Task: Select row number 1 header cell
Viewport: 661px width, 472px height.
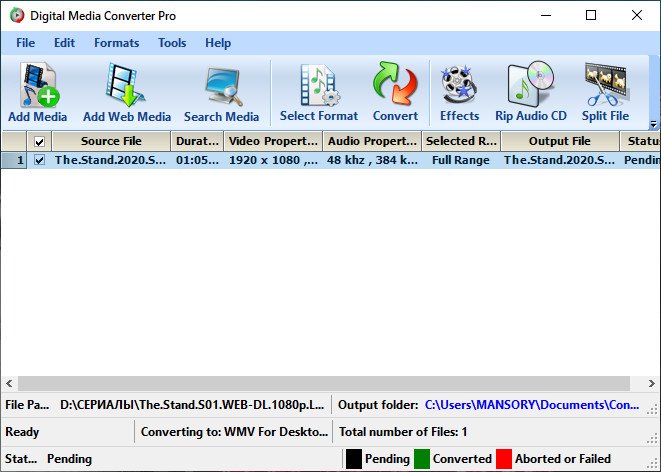Action: click(x=14, y=160)
